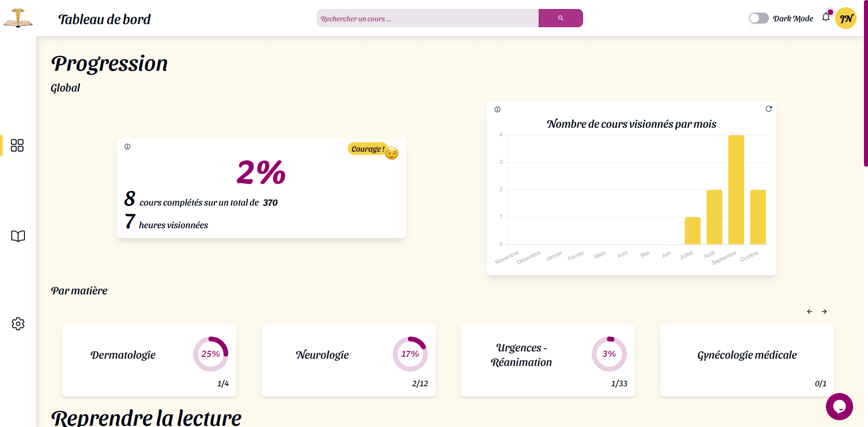Click the magnifier search button
This screenshot has width=868, height=427.
coord(560,18)
